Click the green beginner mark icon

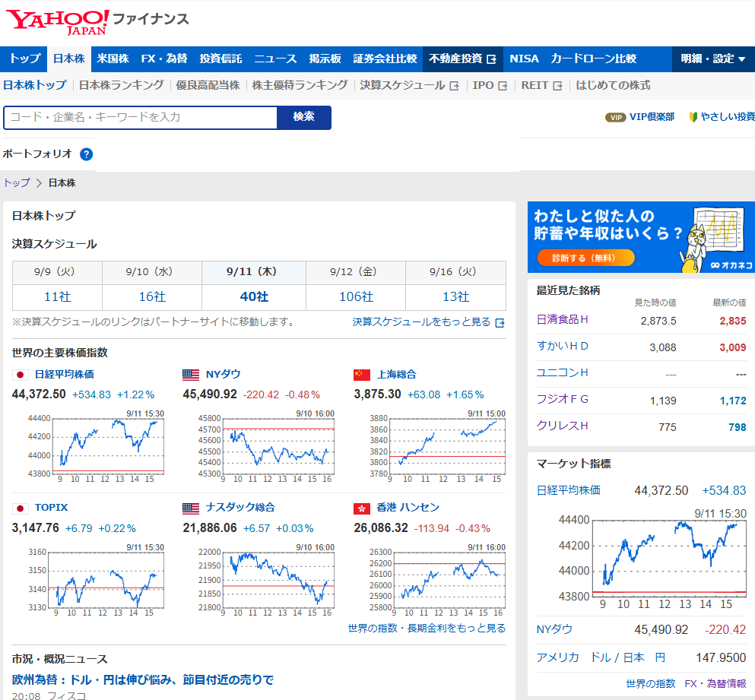click(x=693, y=117)
